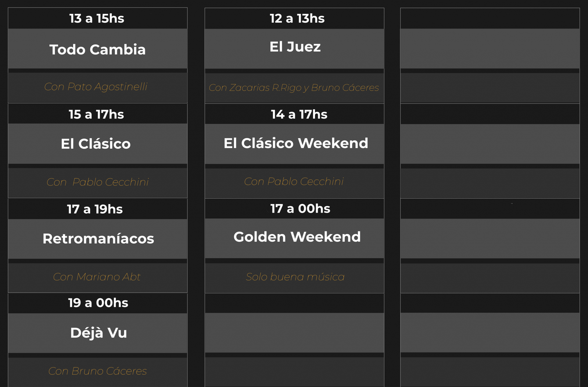Click Con Pablo Cecchini under El Clásico Weekend
588x387 pixels.
pos(294,181)
